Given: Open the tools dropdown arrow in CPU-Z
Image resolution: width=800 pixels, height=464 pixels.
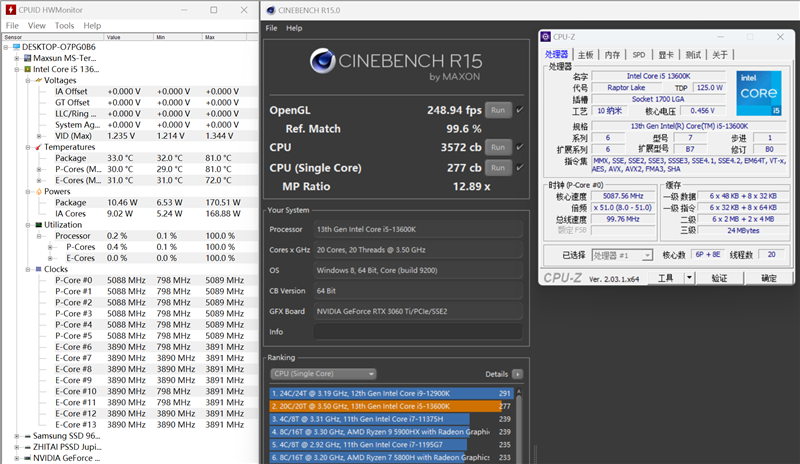Looking at the screenshot, I should tap(689, 278).
